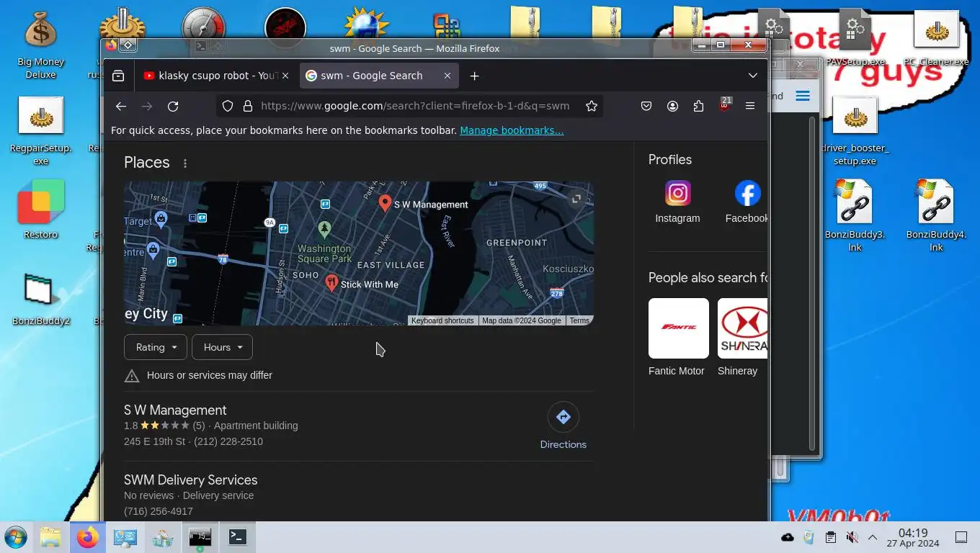Screen dimensions: 980x553
Task: Open the system settings monitor taskbar icon
Action: [125, 537]
